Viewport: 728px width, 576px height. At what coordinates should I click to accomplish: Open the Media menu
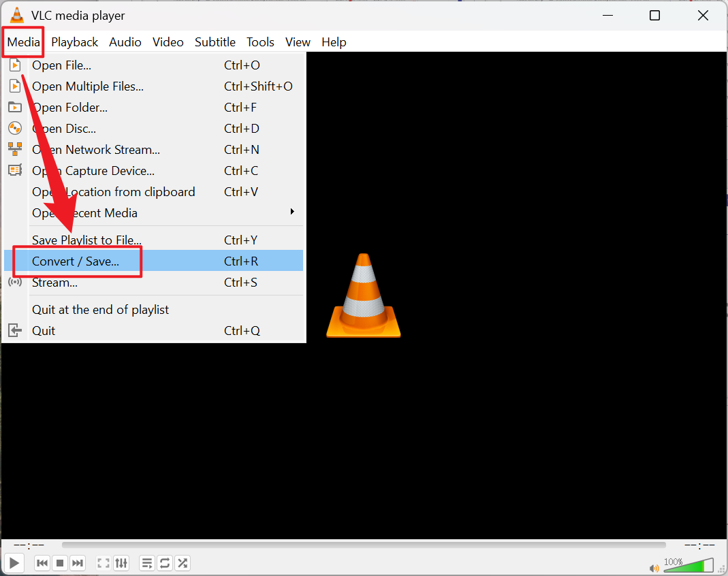coord(22,42)
